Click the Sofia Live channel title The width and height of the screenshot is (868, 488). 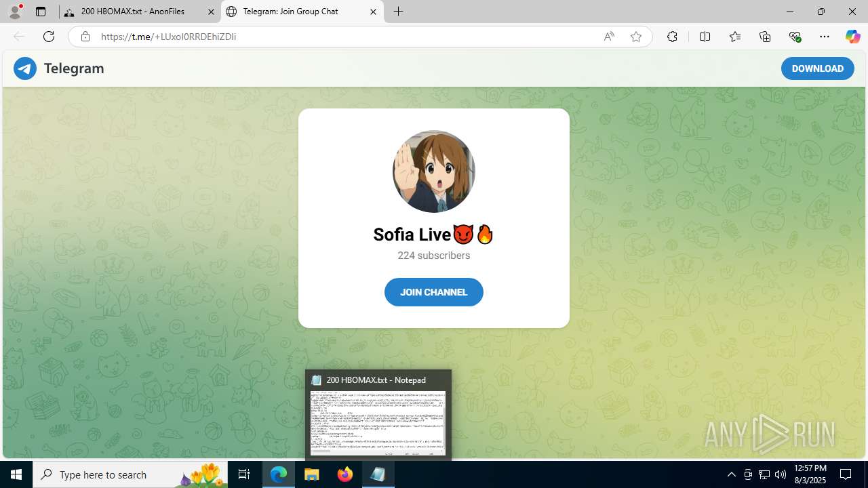[x=434, y=235]
